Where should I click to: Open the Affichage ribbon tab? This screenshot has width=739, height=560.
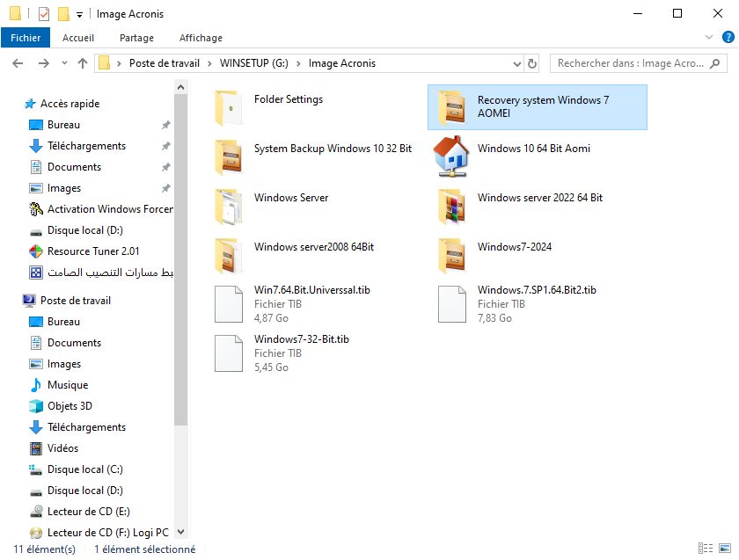[201, 38]
